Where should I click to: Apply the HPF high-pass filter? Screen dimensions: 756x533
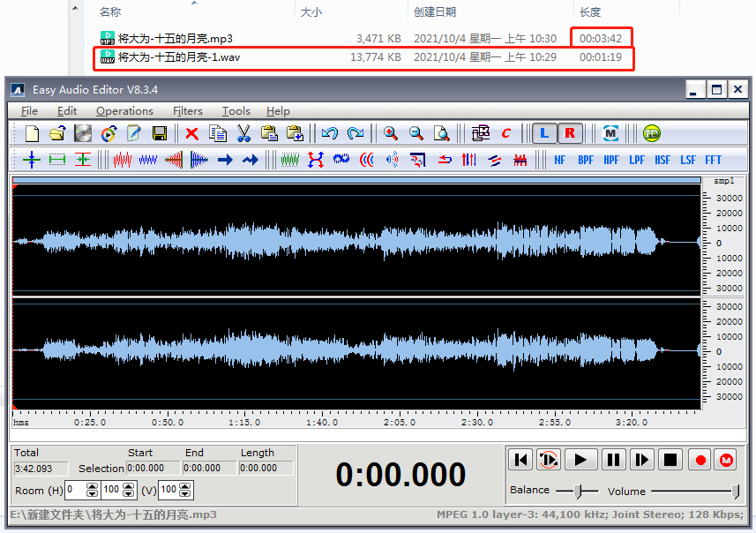coord(610,161)
